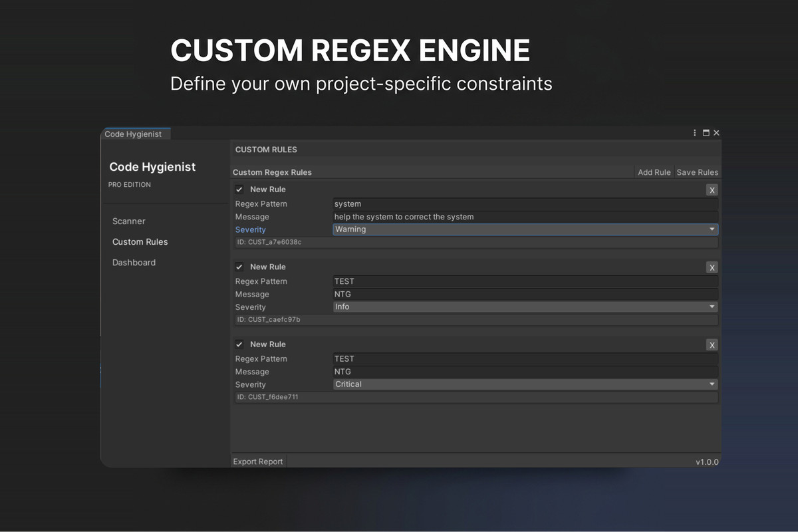Click 'New Rule' title of the Warning rule

268,190
